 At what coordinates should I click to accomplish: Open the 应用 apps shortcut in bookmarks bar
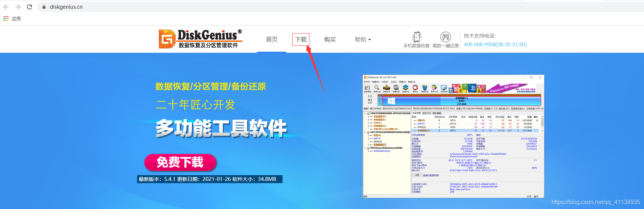tap(12, 19)
